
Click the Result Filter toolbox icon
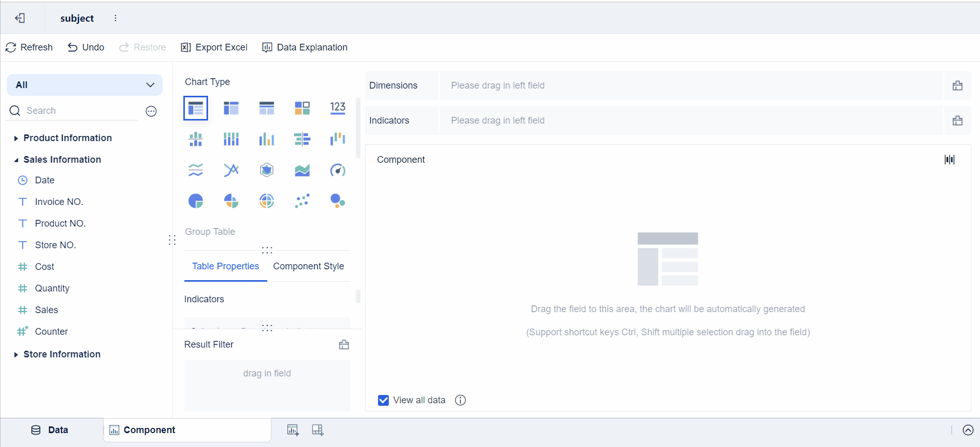click(344, 345)
